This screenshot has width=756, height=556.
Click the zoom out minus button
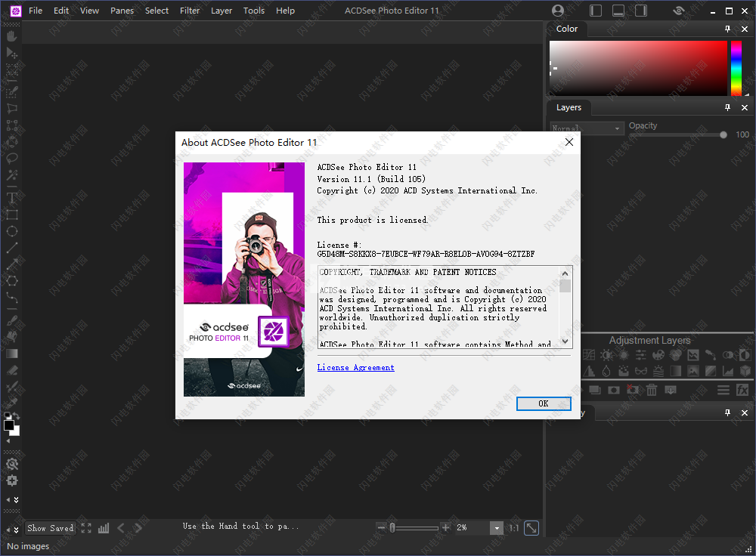(381, 527)
